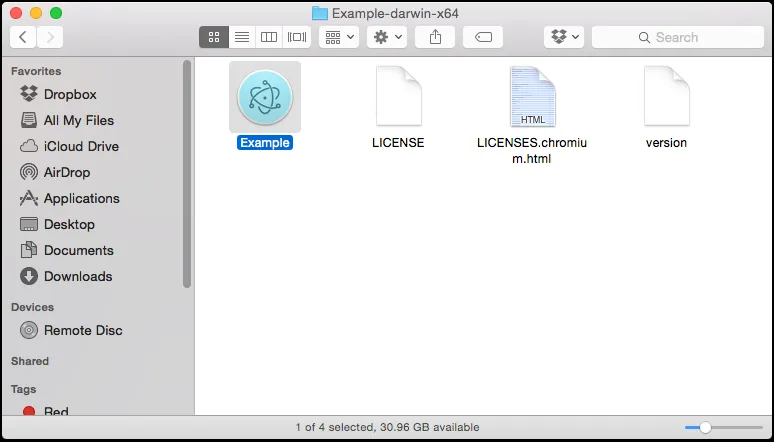This screenshot has height=442, width=774.
Task: Click the Favorites section header
Action: tap(36, 71)
